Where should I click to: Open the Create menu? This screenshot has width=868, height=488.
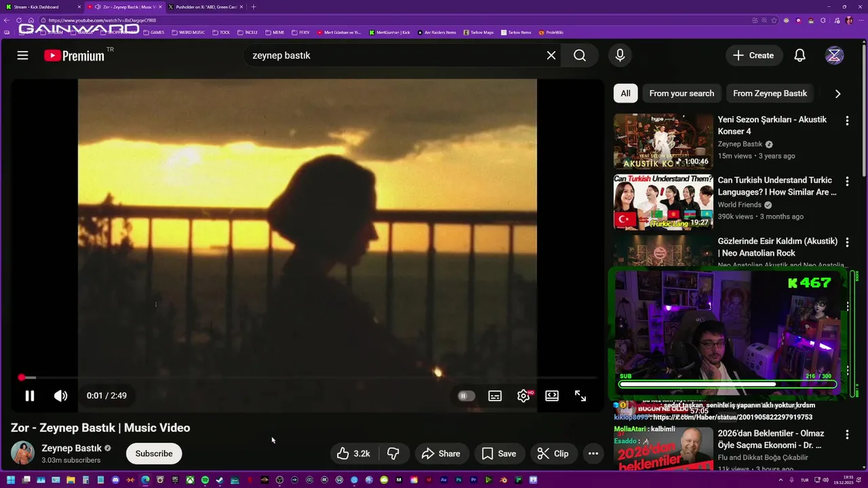click(x=753, y=56)
